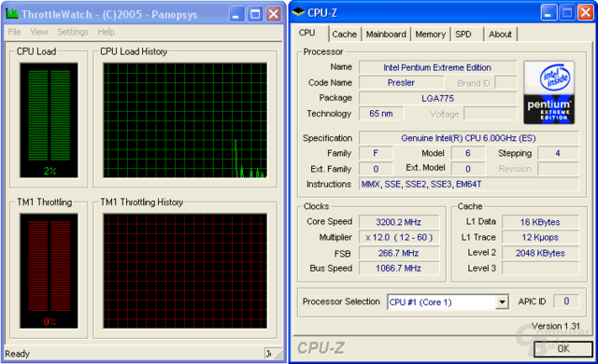Screen dimensions: 598x364
Task: Open the Memory tab in CPU-Z
Action: [430, 35]
